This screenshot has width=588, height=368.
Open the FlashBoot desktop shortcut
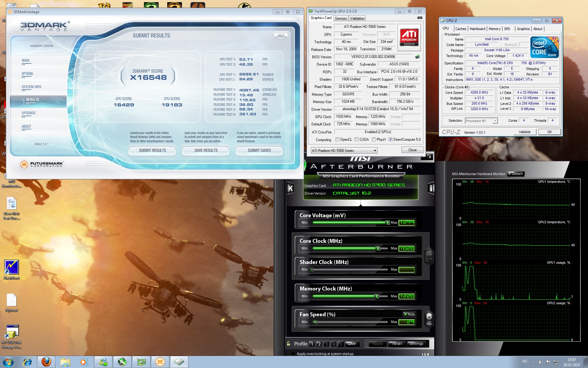[x=12, y=270]
